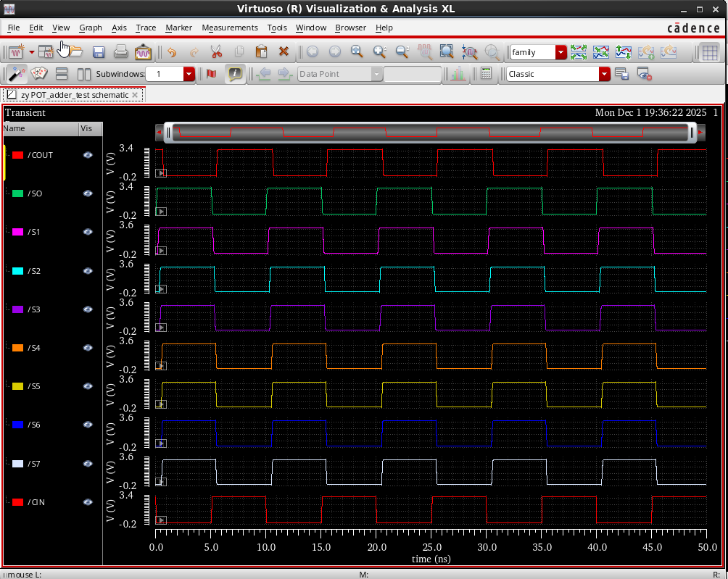Close the POT_adder_test schematic tab
The image size is (728, 579).
(135, 95)
